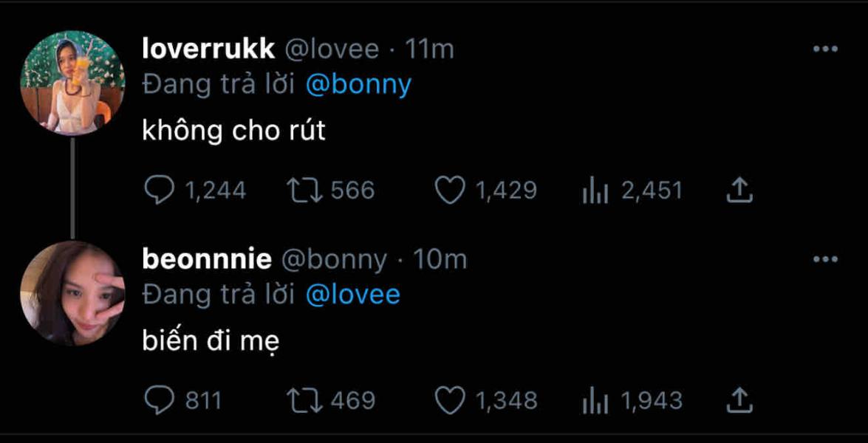Open more options on beonnnie's tweet
The width and height of the screenshot is (868, 443).
coord(824,259)
